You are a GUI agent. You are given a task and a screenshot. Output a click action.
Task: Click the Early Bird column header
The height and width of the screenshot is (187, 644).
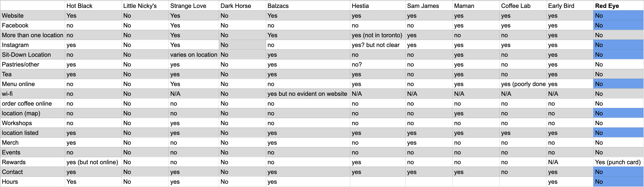(570, 6)
